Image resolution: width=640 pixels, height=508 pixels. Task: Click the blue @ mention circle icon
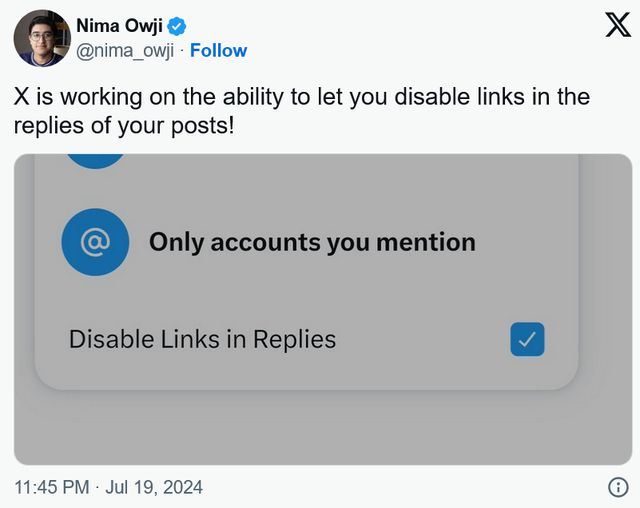[95, 241]
